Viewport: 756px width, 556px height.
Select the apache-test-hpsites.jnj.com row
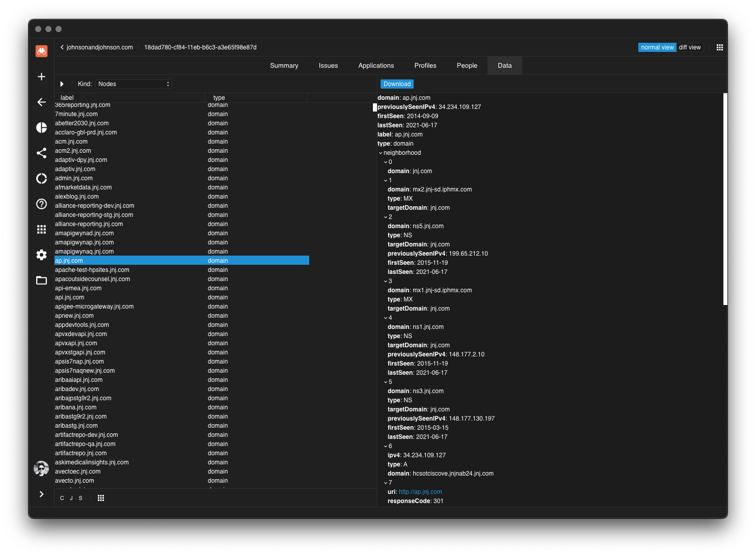pyautogui.click(x=182, y=270)
